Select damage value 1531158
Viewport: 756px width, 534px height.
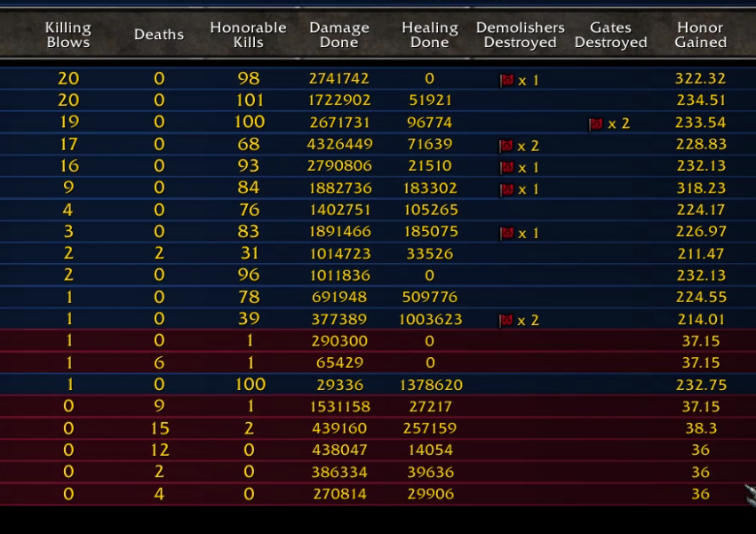(339, 406)
